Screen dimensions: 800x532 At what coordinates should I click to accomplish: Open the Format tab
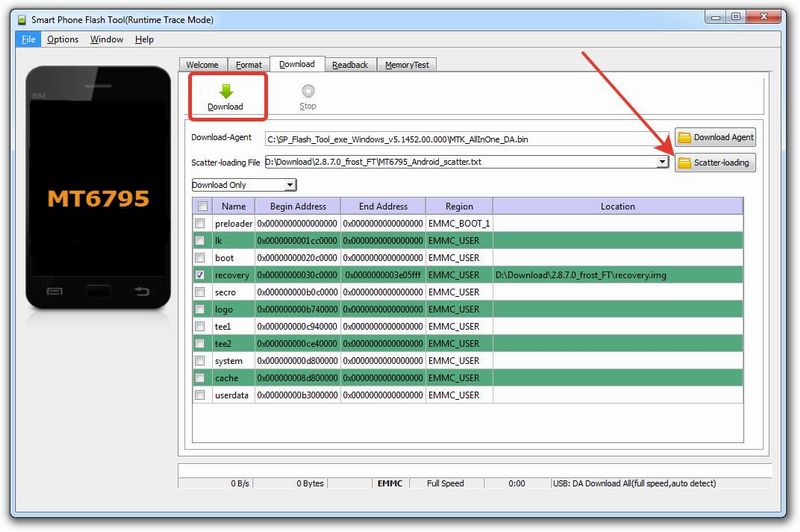[249, 65]
